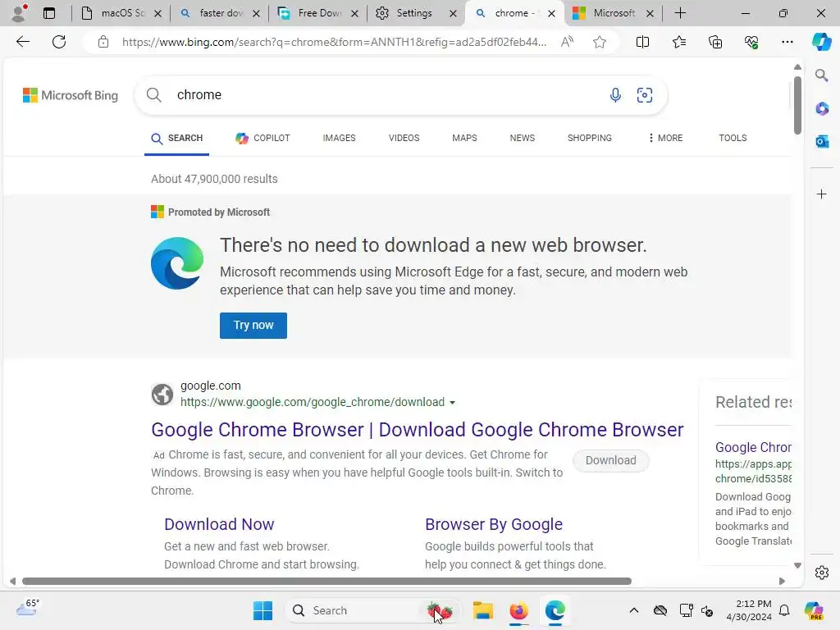Expand the MORE search categories

pos(664,138)
